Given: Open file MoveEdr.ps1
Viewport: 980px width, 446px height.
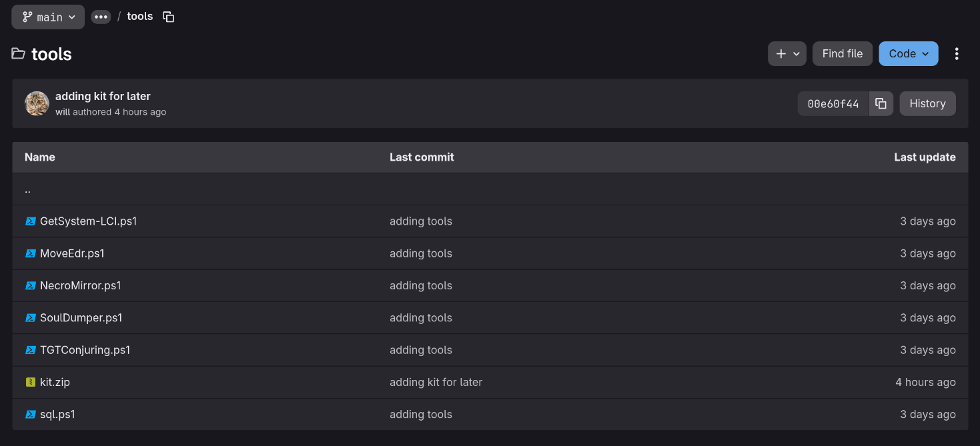Looking at the screenshot, I should click(x=72, y=253).
